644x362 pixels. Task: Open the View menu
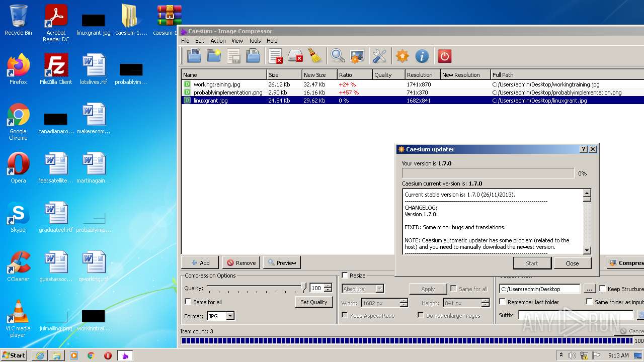pos(237,41)
